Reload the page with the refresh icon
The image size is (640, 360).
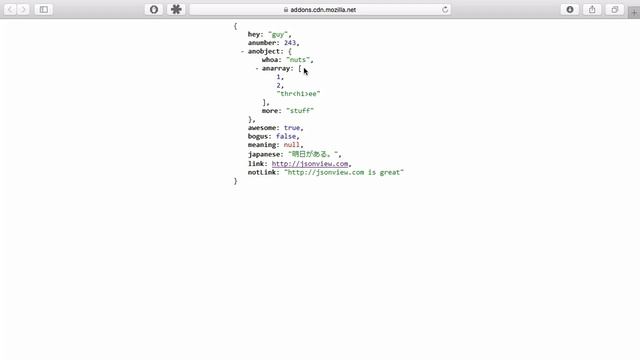(445, 9)
